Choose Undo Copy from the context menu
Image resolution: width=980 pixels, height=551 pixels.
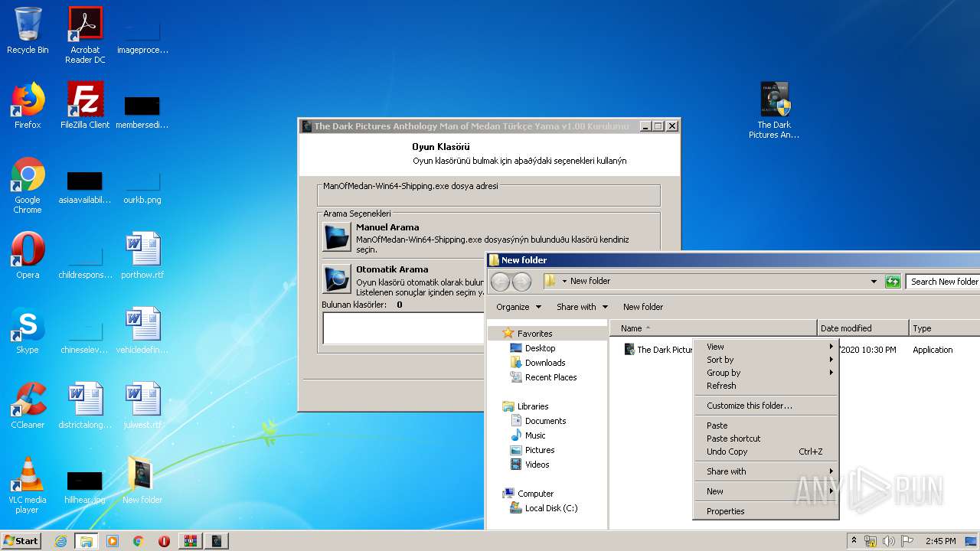click(766, 452)
